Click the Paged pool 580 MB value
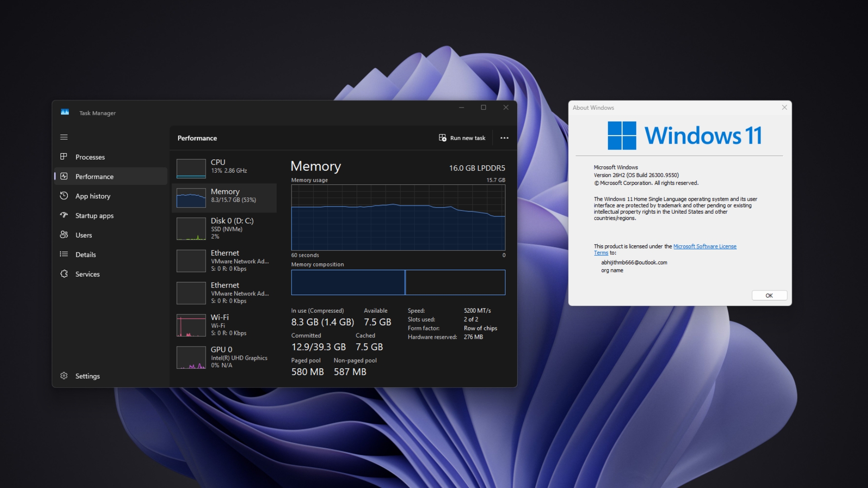Image resolution: width=868 pixels, height=488 pixels. [307, 372]
